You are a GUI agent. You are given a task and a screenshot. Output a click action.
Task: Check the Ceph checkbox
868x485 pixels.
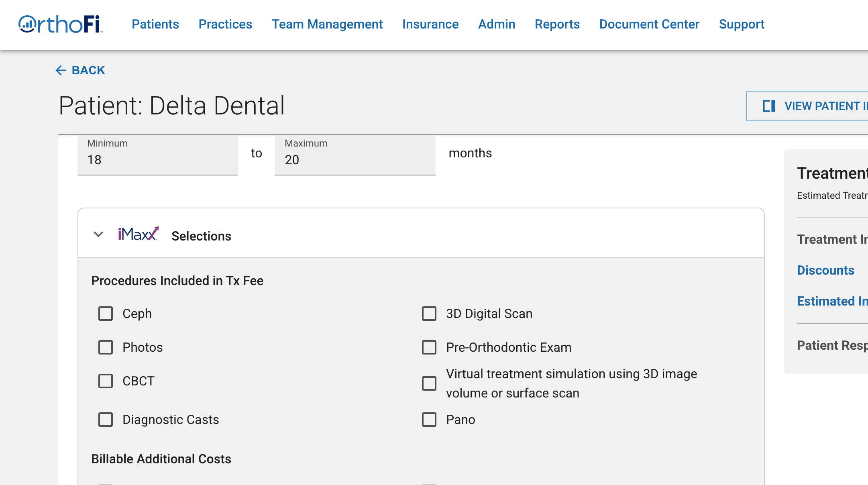(106, 314)
